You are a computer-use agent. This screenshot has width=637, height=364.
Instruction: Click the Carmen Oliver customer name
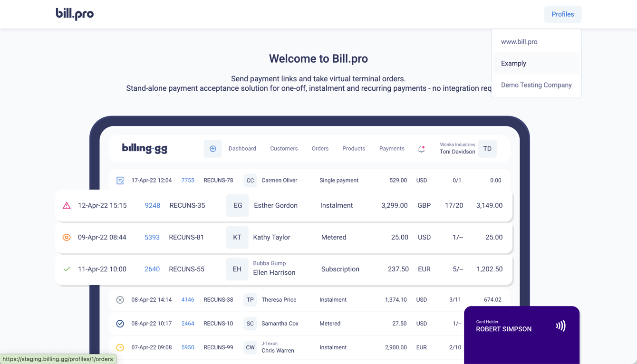[x=280, y=181]
